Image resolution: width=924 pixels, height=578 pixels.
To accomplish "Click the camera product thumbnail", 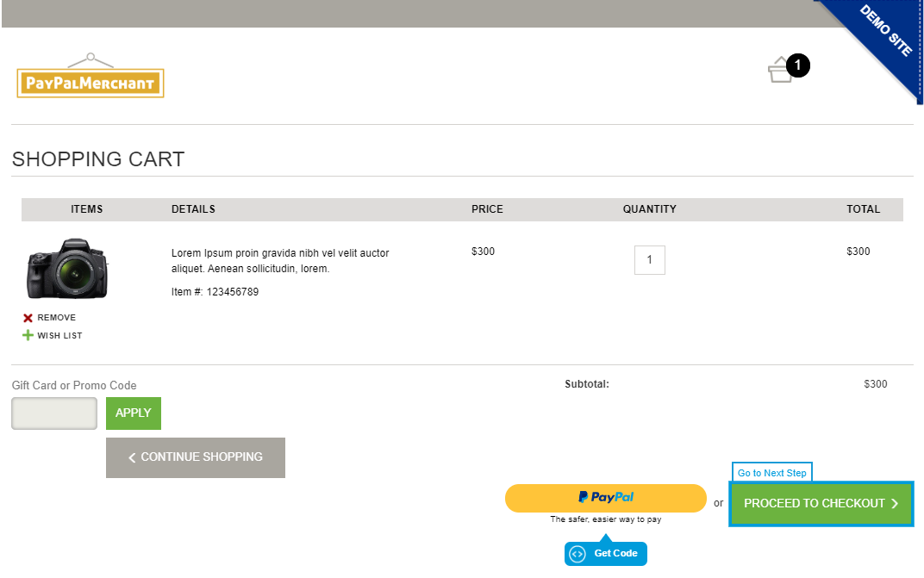I will point(67,269).
